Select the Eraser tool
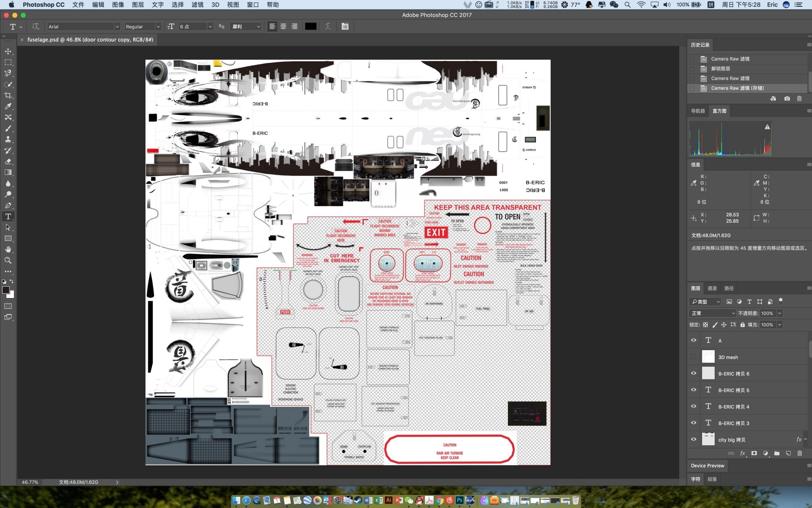Viewport: 812px width, 508px height. [8, 162]
